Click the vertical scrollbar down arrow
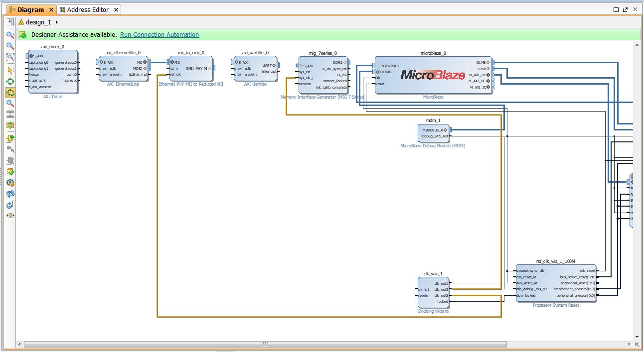Image resolution: width=644 pixels, height=352 pixels. pos(637,337)
